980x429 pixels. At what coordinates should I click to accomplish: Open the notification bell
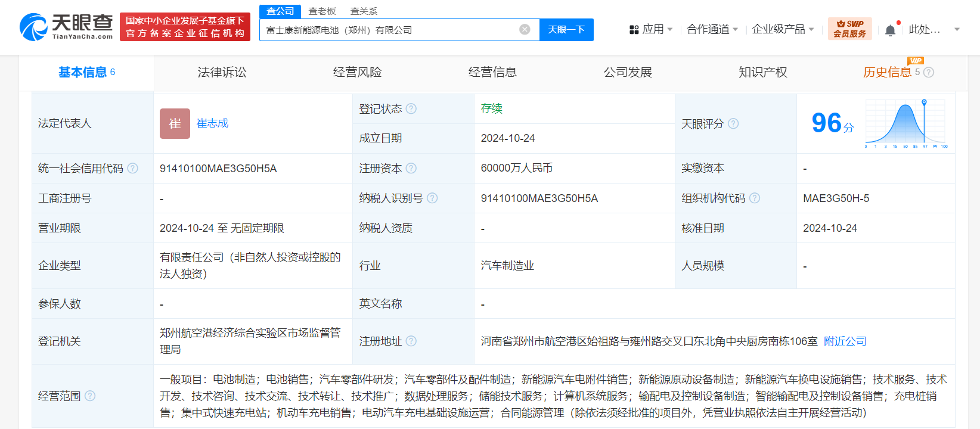(x=890, y=30)
